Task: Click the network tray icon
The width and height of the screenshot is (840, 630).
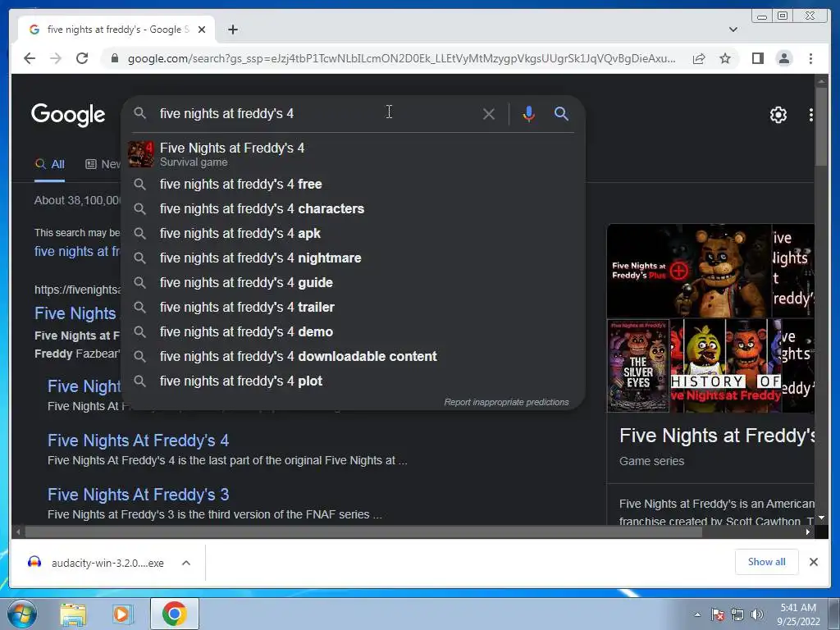Action: coord(737,614)
